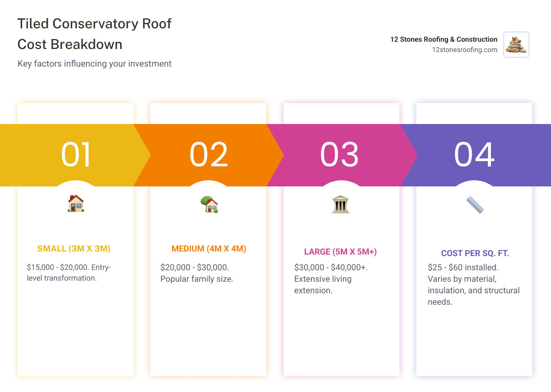Open the 12stonesroofing.com link
Viewport: 551px width, 392px height.
click(x=465, y=50)
